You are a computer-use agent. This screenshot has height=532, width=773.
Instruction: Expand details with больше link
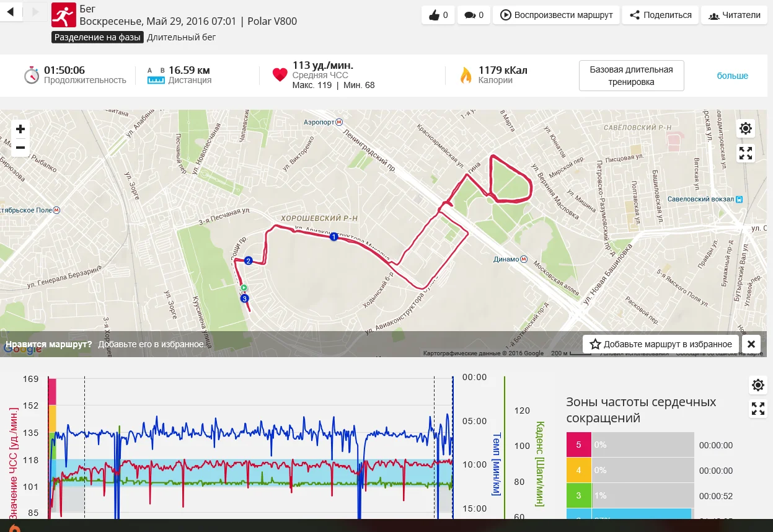click(x=733, y=76)
